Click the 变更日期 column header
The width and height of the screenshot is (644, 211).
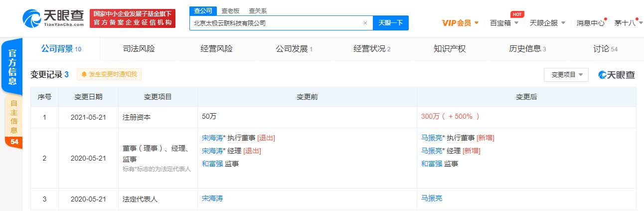[88, 97]
